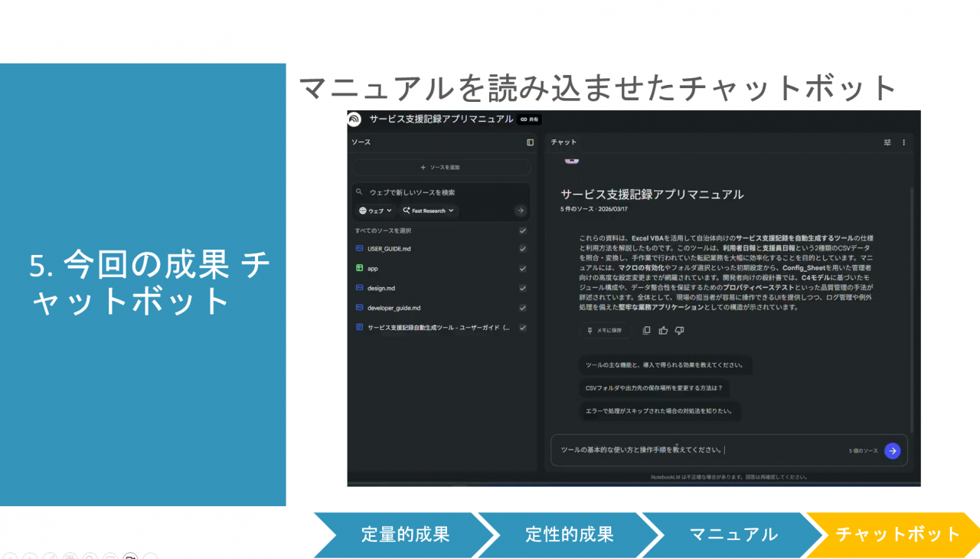Click the thumbs up icon
The image size is (980, 559).
pyautogui.click(x=663, y=331)
